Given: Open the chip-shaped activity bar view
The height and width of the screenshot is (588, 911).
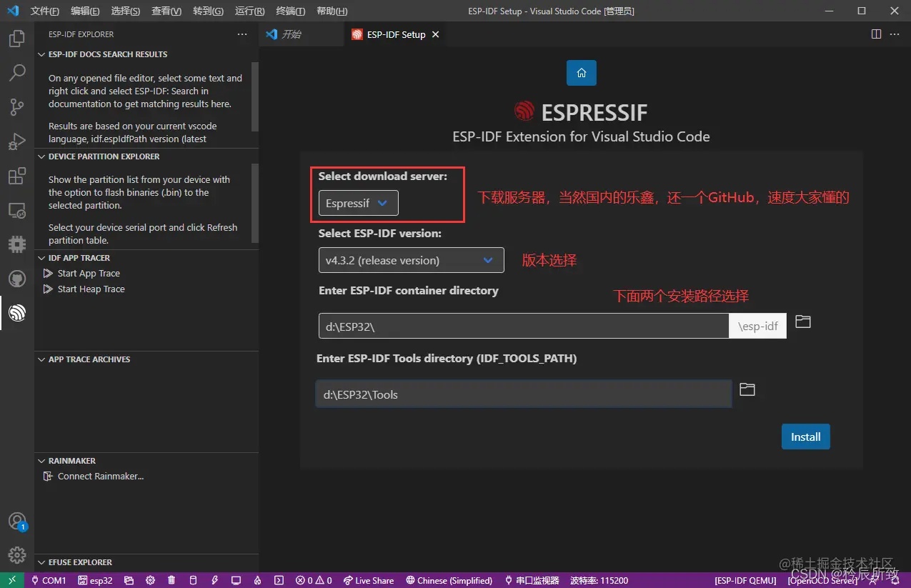Looking at the screenshot, I should point(17,244).
